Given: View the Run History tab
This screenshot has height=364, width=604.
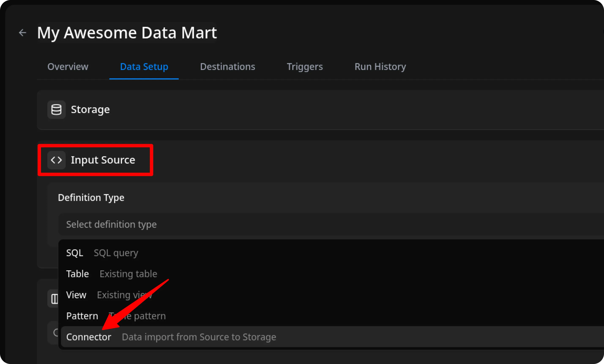Looking at the screenshot, I should [x=380, y=67].
